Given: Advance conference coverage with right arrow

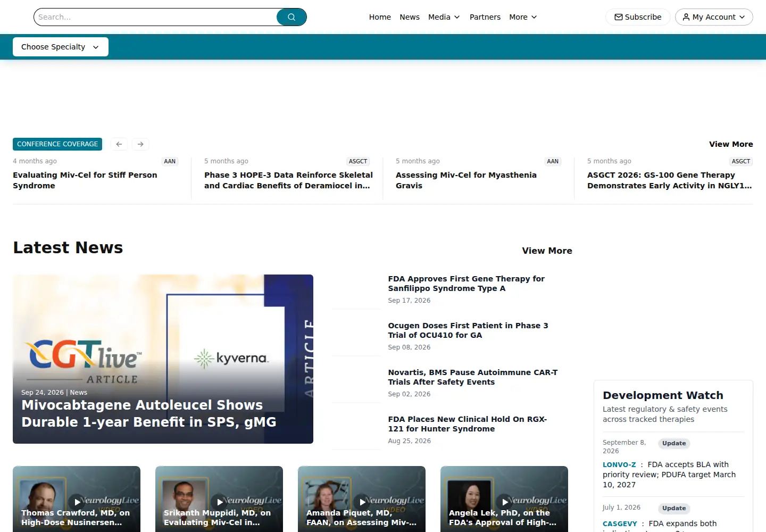Looking at the screenshot, I should (x=140, y=144).
